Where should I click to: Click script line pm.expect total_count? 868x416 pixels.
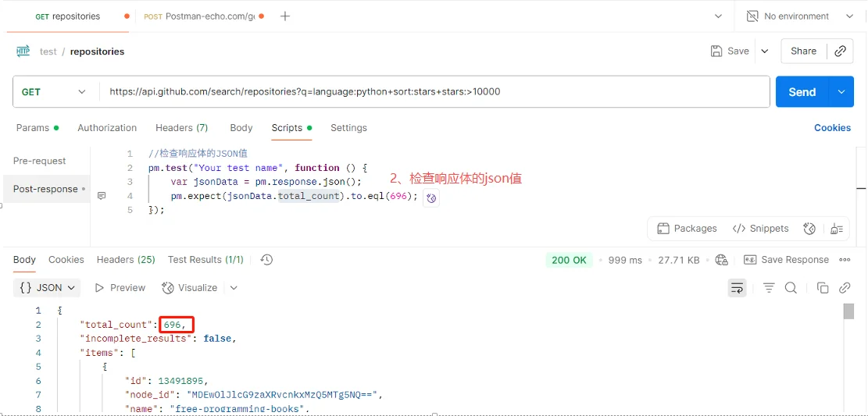295,196
